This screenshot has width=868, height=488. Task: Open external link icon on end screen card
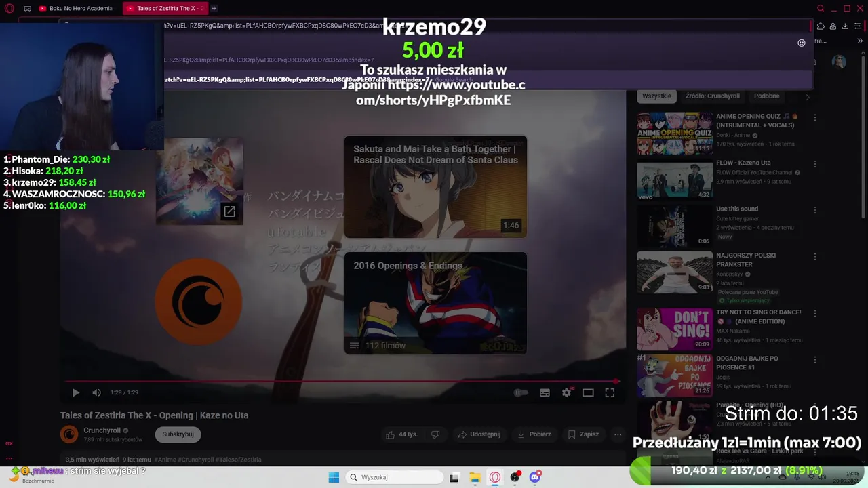229,212
